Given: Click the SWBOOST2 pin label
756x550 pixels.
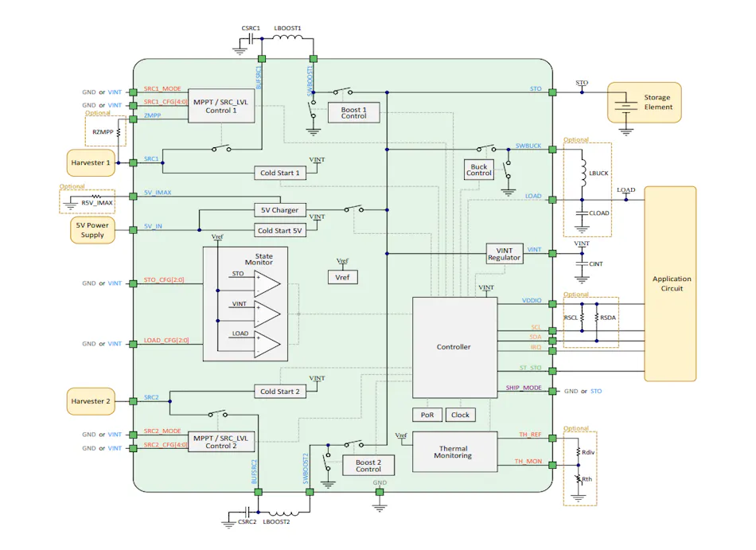Looking at the screenshot, I should click(306, 469).
